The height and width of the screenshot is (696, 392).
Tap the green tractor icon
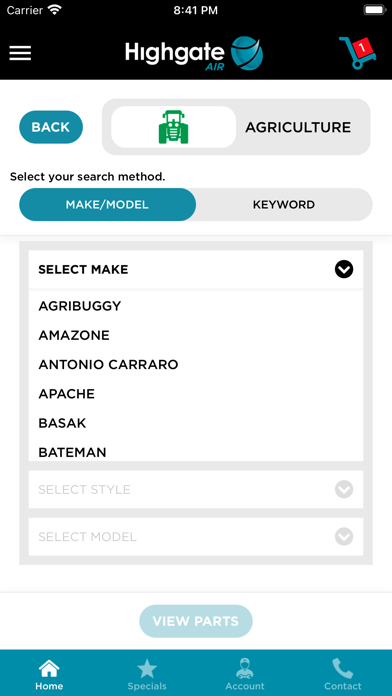click(174, 127)
